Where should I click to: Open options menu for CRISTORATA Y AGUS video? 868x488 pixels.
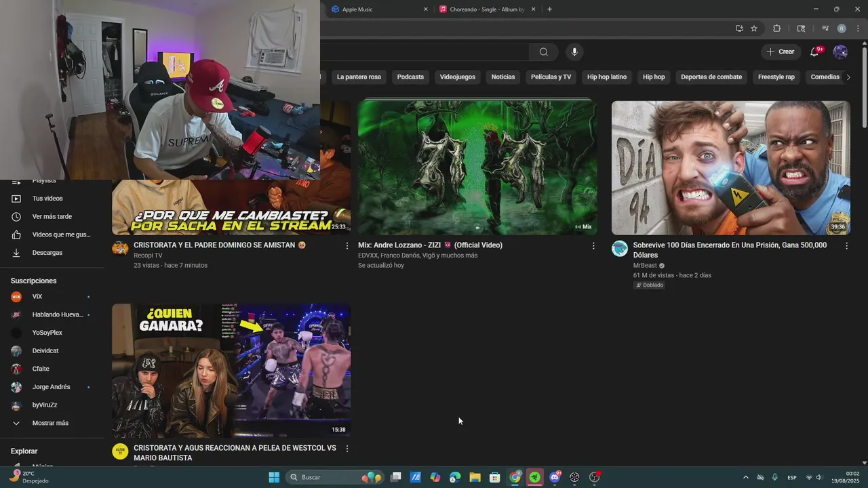click(347, 449)
